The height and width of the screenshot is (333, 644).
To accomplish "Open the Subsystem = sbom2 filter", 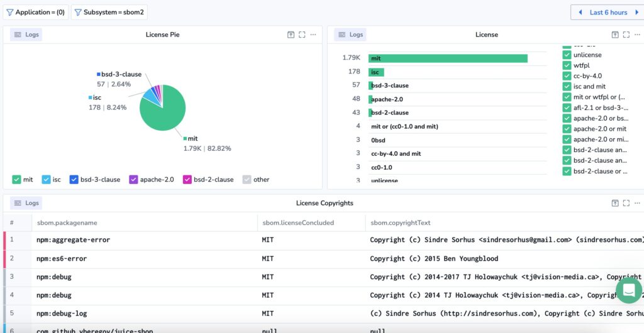I will (106, 13).
